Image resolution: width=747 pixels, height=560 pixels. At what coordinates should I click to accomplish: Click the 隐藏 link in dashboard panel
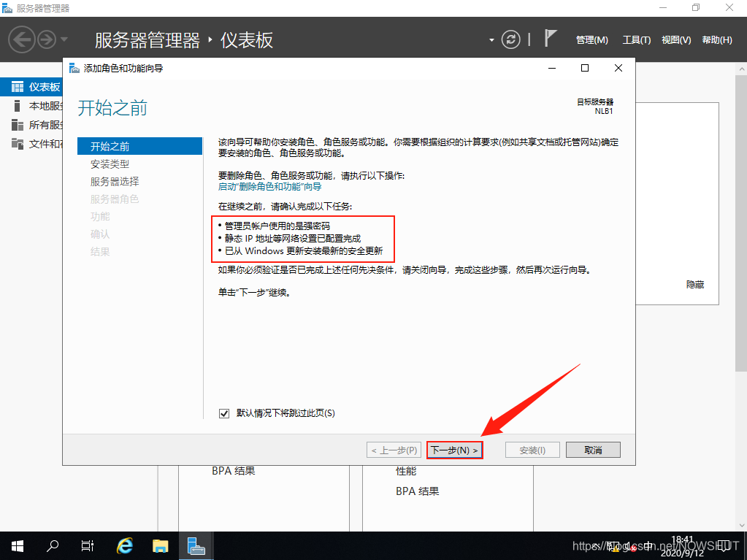[694, 285]
